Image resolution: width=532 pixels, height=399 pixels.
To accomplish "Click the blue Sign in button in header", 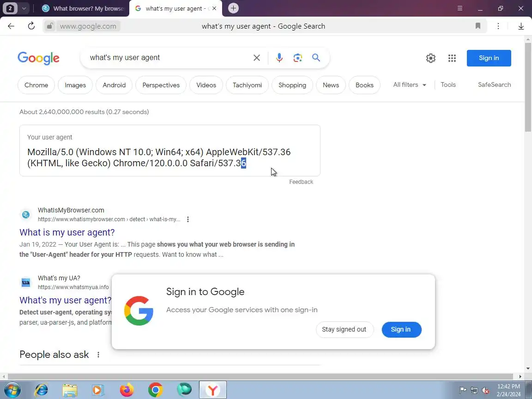I will click(489, 58).
